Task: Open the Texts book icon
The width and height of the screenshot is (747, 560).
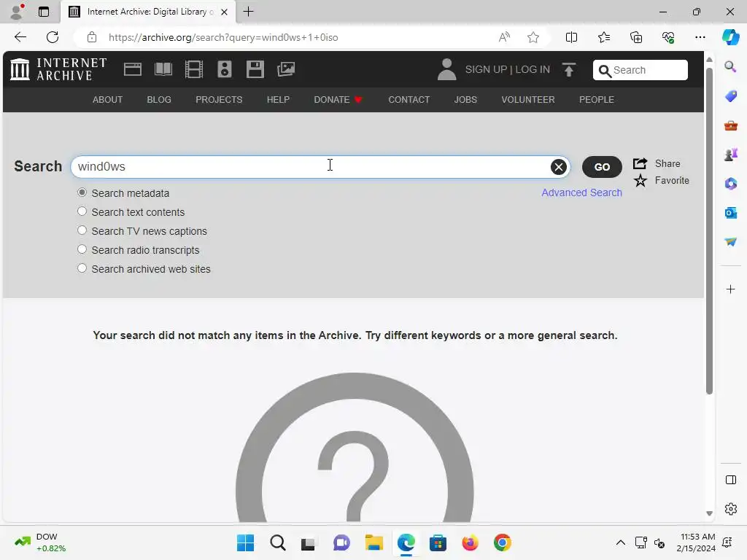Action: pos(163,69)
